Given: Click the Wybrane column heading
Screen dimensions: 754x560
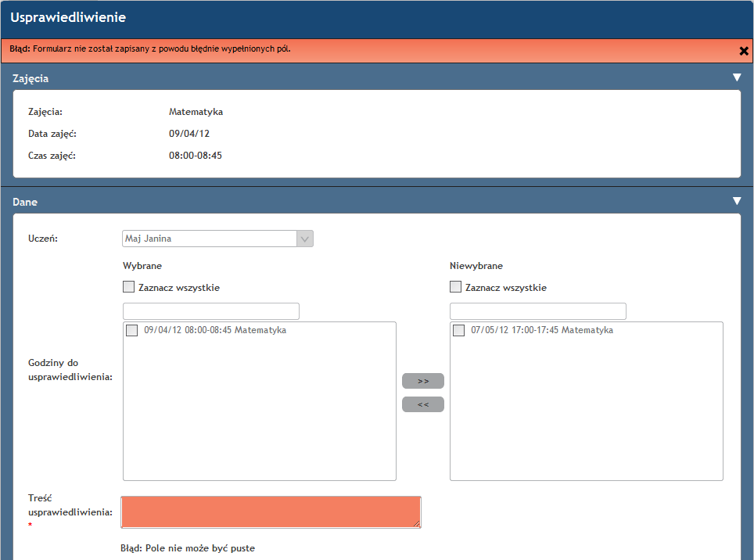Looking at the screenshot, I should [142, 266].
